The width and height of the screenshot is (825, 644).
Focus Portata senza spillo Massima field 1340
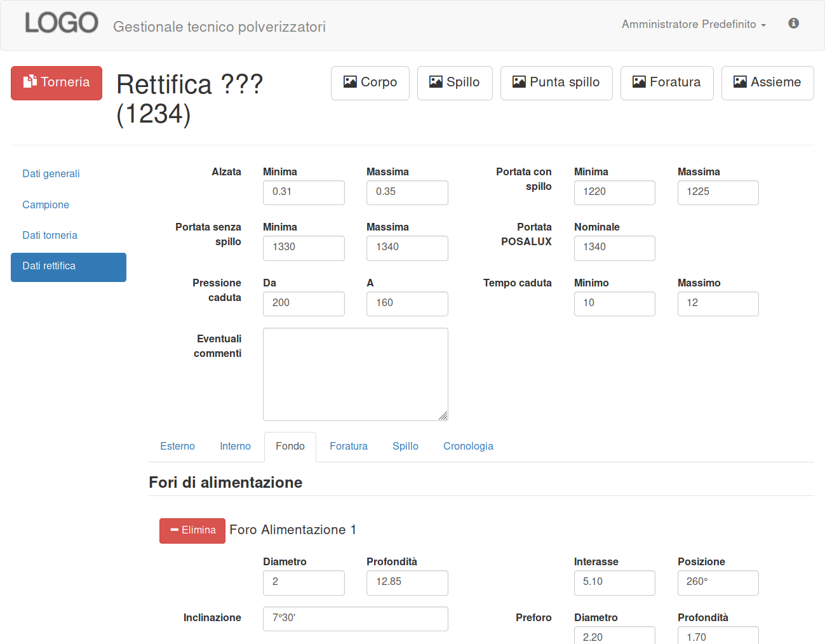[x=407, y=248]
